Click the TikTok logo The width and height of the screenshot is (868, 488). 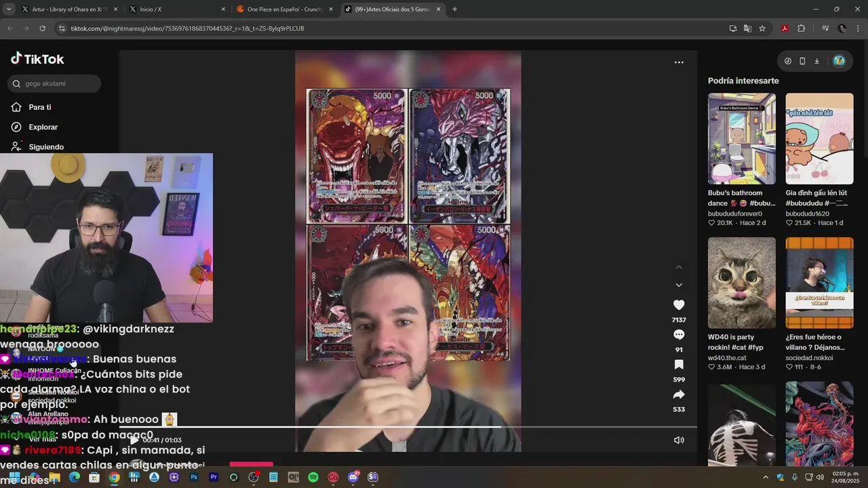pyautogui.click(x=37, y=59)
